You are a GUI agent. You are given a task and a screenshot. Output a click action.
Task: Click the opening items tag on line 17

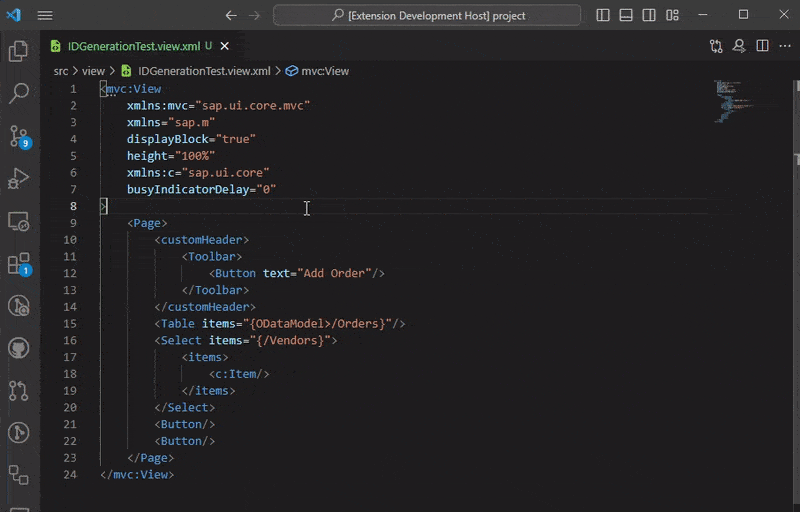click(205, 357)
